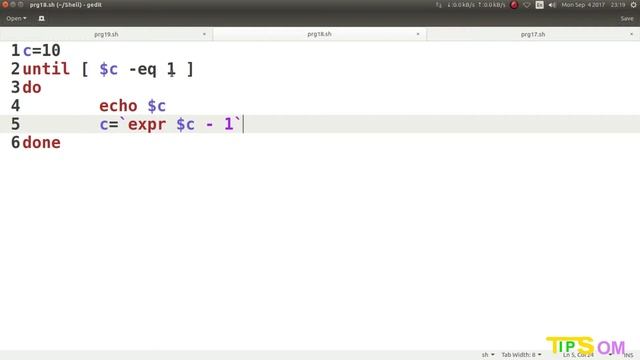
Task: Open the Ln 5, Col 24 position dropdown
Action: (587, 355)
